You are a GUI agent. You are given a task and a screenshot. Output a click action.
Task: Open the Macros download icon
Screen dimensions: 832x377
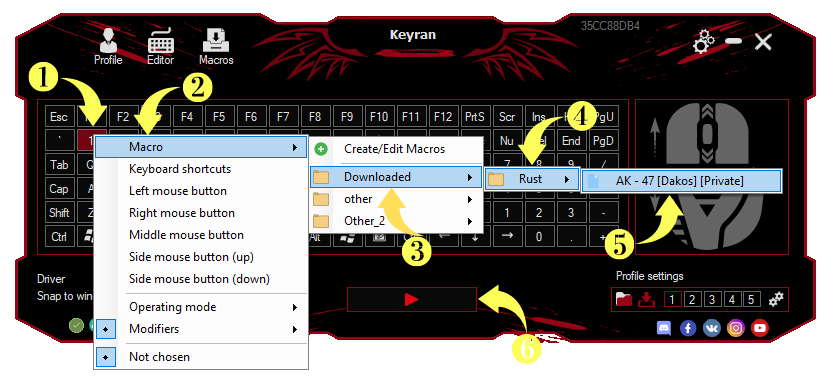click(216, 47)
